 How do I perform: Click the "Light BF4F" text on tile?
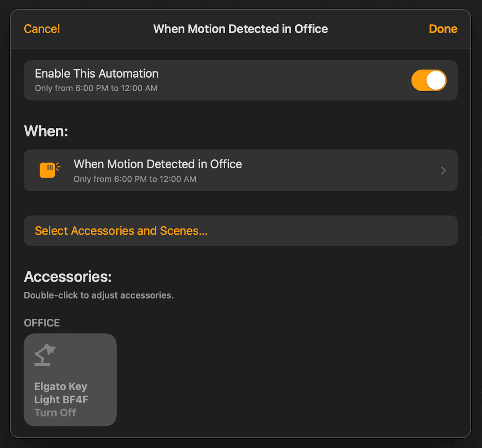click(61, 400)
